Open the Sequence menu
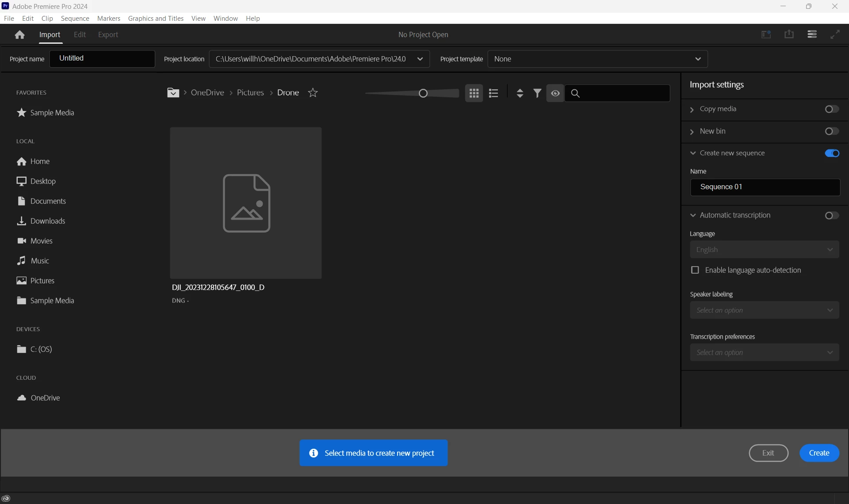This screenshot has width=849, height=504. [x=75, y=19]
